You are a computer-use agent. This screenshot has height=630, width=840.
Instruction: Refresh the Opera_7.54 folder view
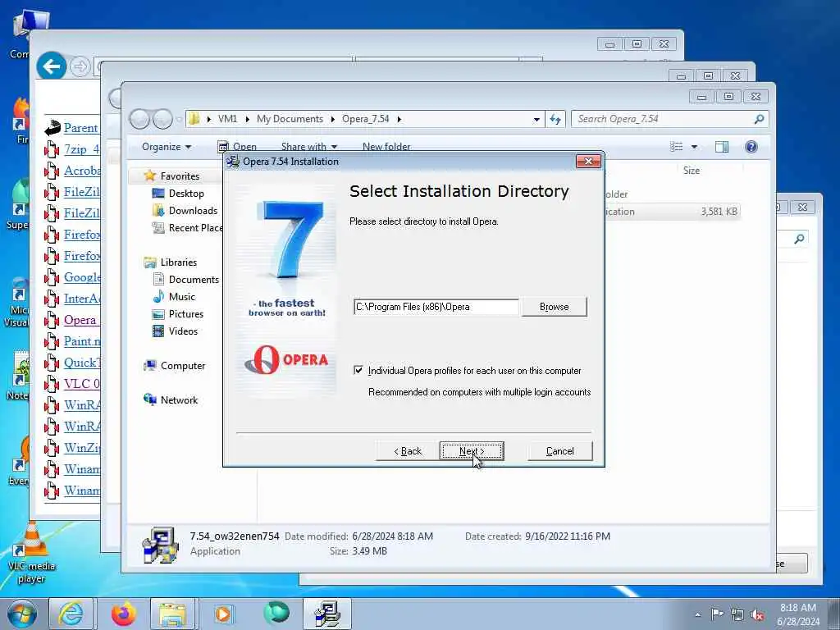point(555,119)
